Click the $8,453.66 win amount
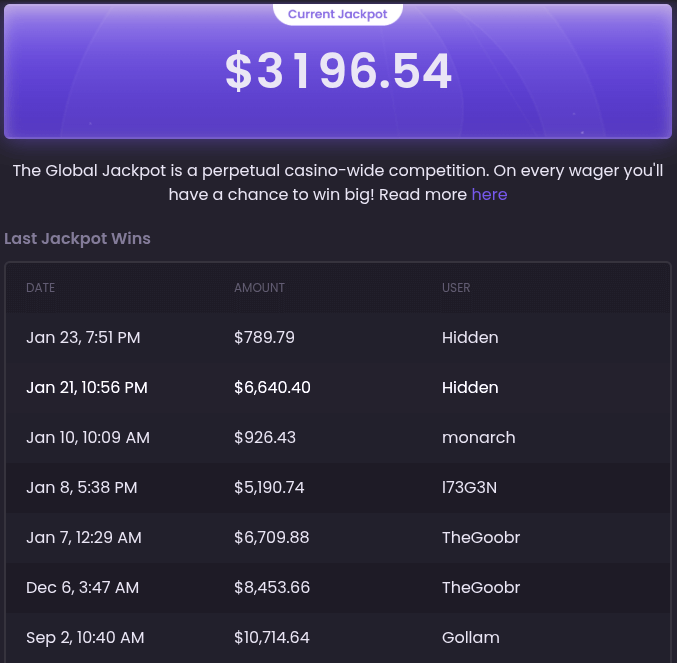The width and height of the screenshot is (677, 663). 272,588
